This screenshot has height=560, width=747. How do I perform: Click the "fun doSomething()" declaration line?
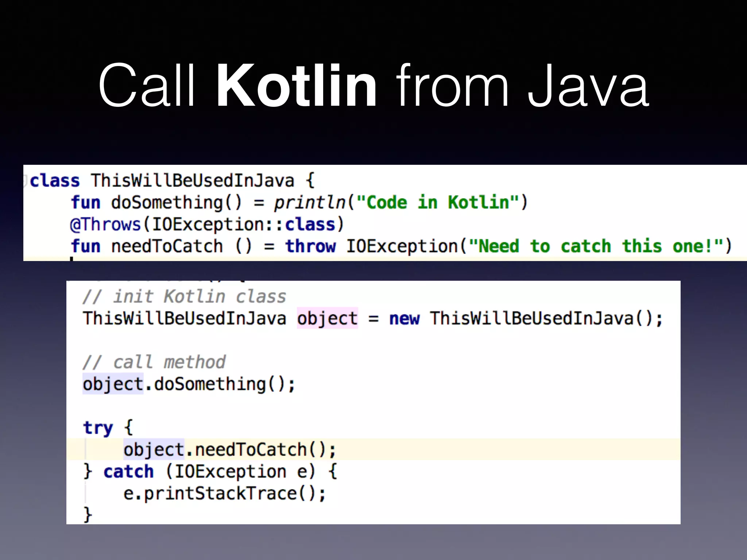coord(299,203)
